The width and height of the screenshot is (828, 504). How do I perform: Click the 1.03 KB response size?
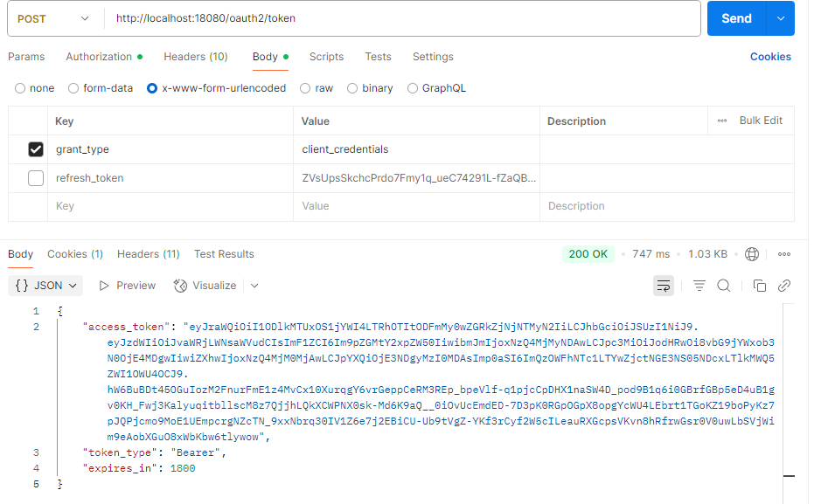point(707,254)
